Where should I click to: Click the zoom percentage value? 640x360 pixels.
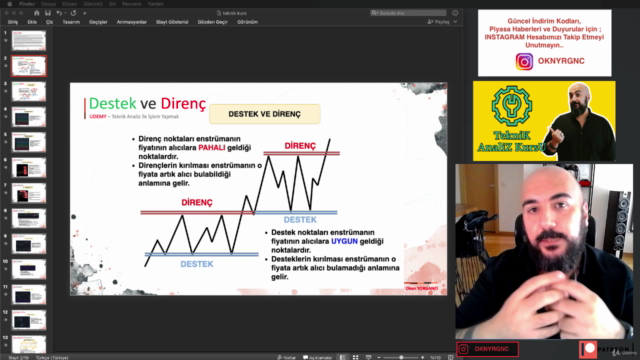(436, 358)
